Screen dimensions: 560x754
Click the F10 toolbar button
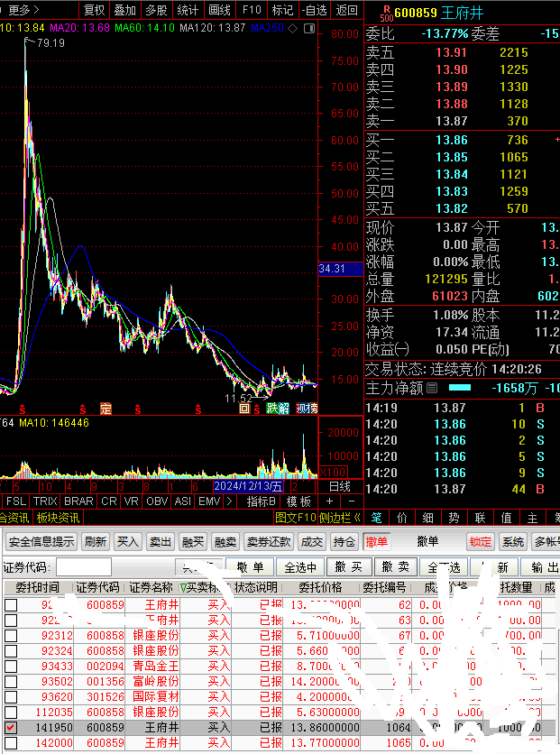pos(252,10)
